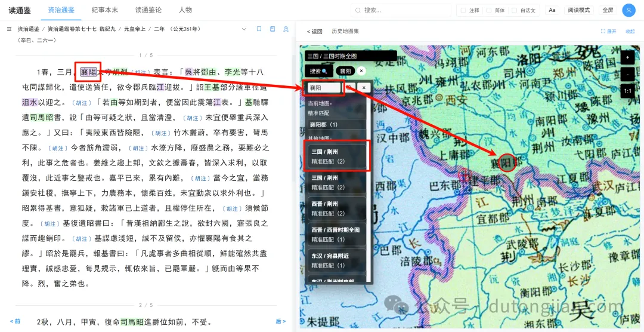The image size is (644, 332).
Task: Expand the chapter chevron next to the breadcrumb
Action: [244, 29]
